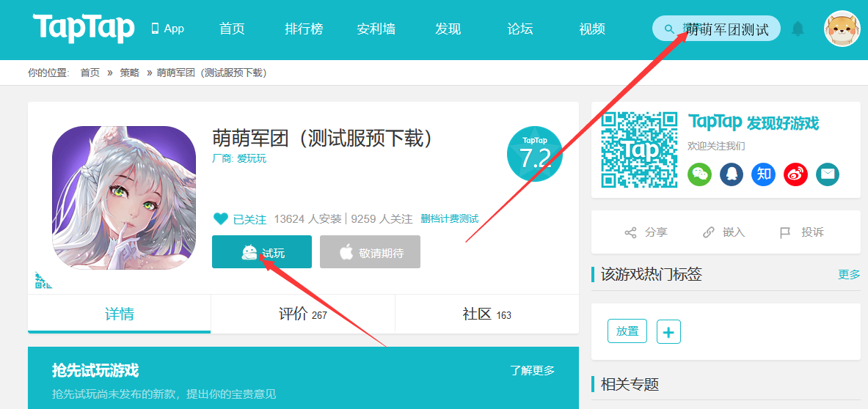Open WeChat follow icon
Image resolution: width=868 pixels, height=409 pixels.
tap(700, 174)
